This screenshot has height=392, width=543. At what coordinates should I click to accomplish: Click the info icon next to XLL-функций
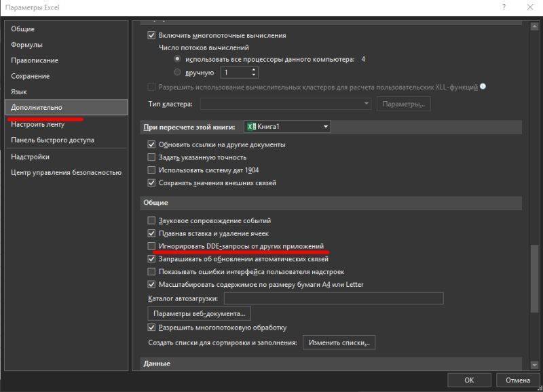(x=483, y=87)
